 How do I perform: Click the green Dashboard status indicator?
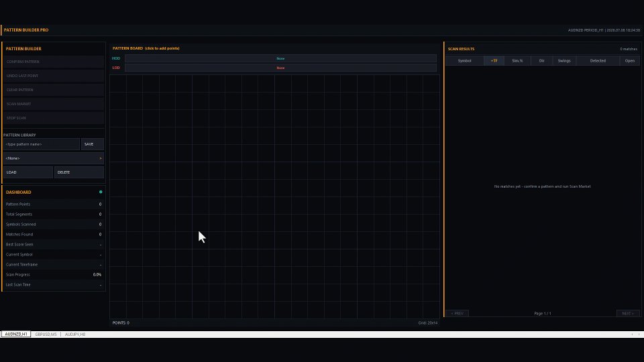pos(101,192)
